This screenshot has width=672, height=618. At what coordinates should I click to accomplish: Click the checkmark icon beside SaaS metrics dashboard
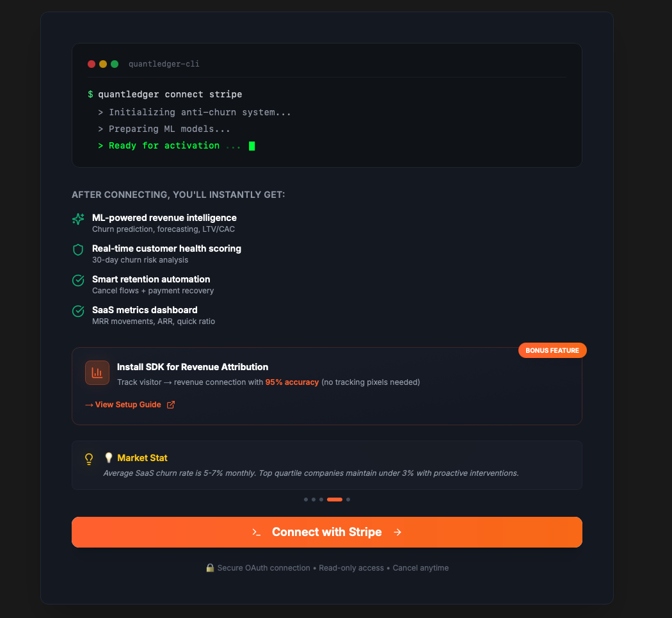(78, 311)
